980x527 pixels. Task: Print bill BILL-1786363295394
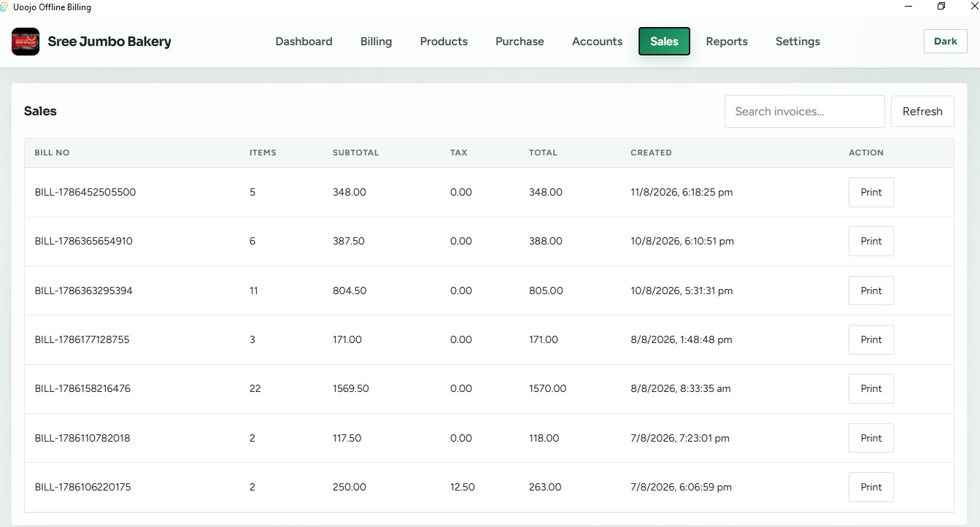[871, 291]
